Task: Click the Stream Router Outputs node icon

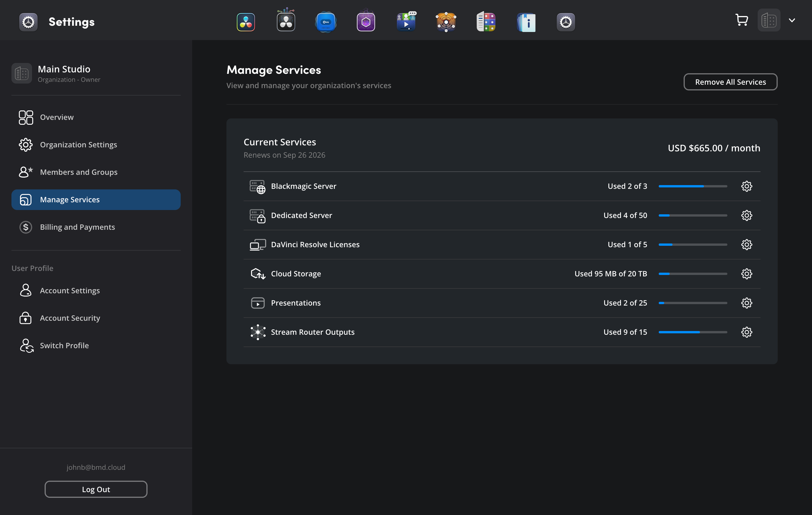Action: tap(258, 332)
